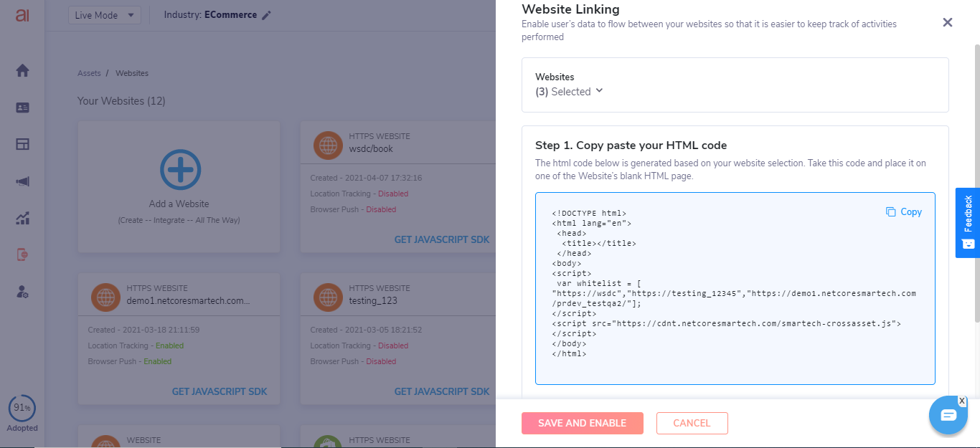Get JavaScript SDK for wsdc/book
980x448 pixels.
click(442, 239)
